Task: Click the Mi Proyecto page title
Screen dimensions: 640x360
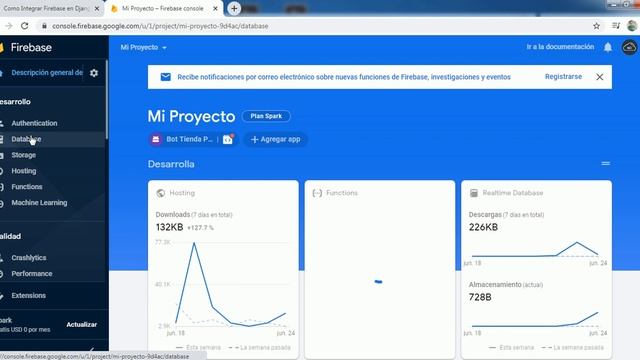Action: tap(191, 116)
